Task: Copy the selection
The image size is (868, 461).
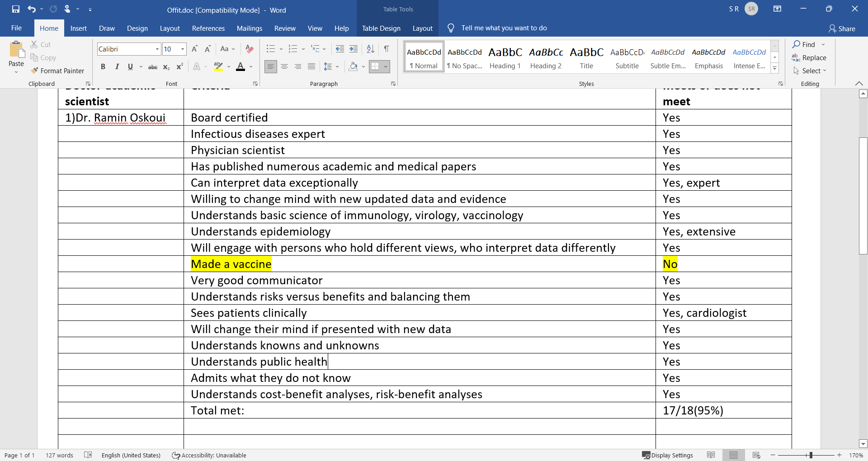Action: click(x=43, y=58)
